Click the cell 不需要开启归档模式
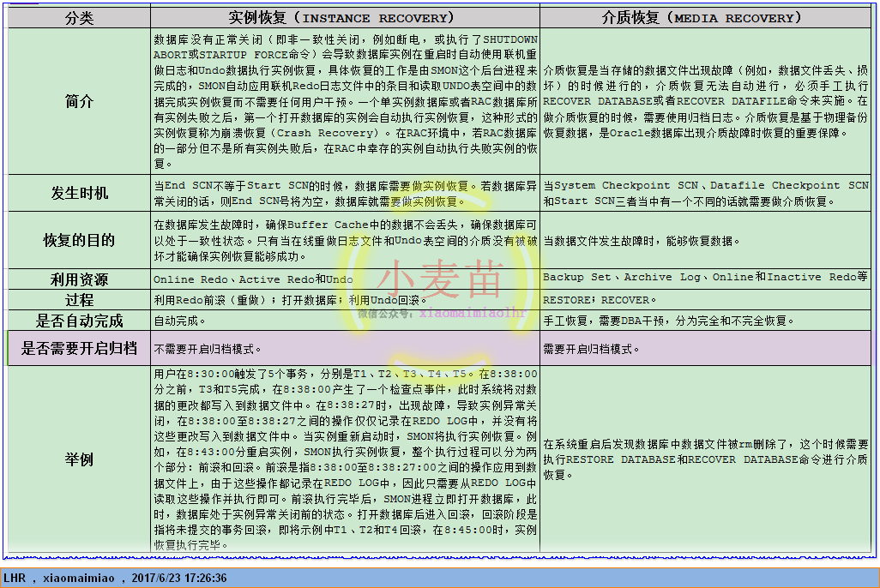Screen dimensions: 880x588 345,348
